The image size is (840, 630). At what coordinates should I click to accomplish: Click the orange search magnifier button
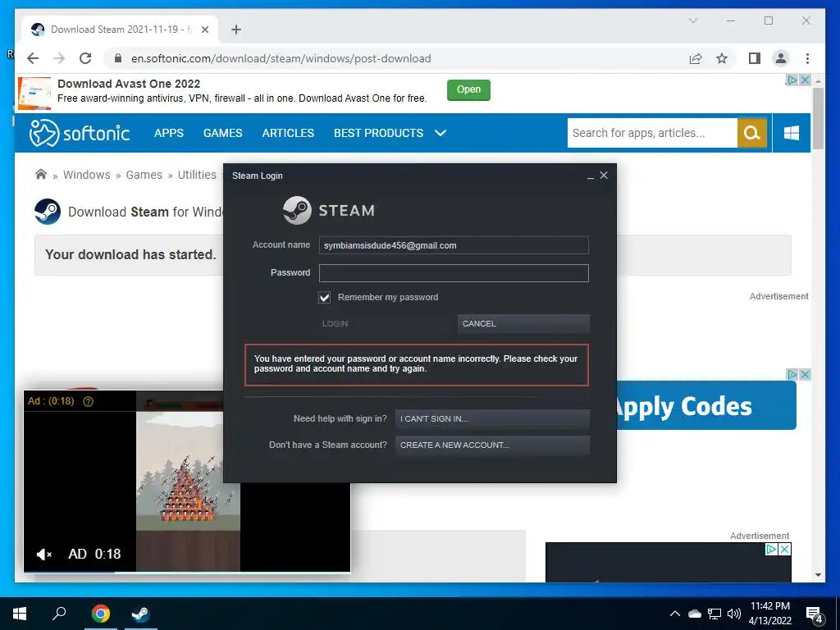pyautogui.click(x=752, y=133)
